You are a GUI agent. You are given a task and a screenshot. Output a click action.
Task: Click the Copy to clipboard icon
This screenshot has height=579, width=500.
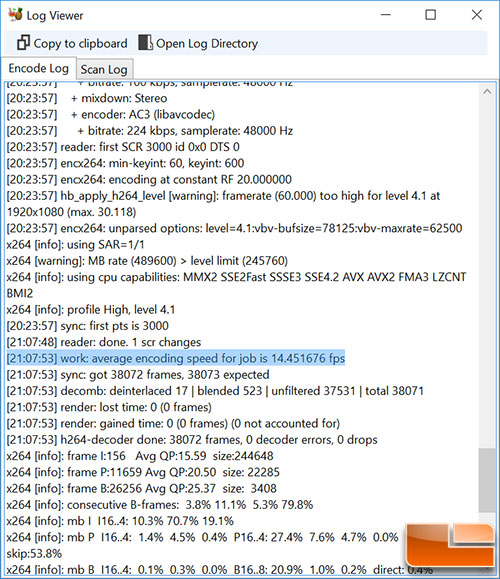click(x=23, y=43)
